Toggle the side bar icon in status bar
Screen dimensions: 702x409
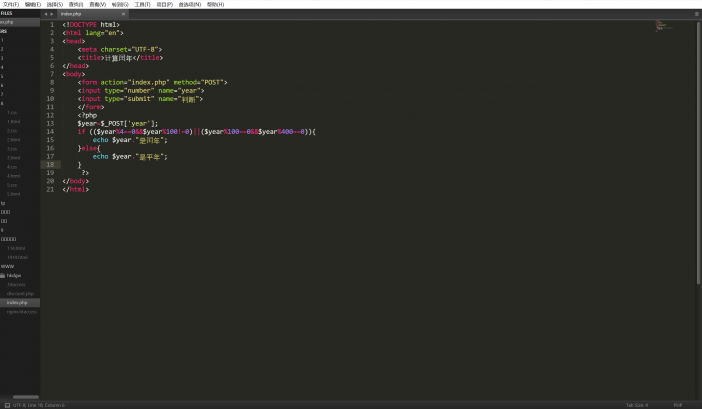[x=6, y=405]
